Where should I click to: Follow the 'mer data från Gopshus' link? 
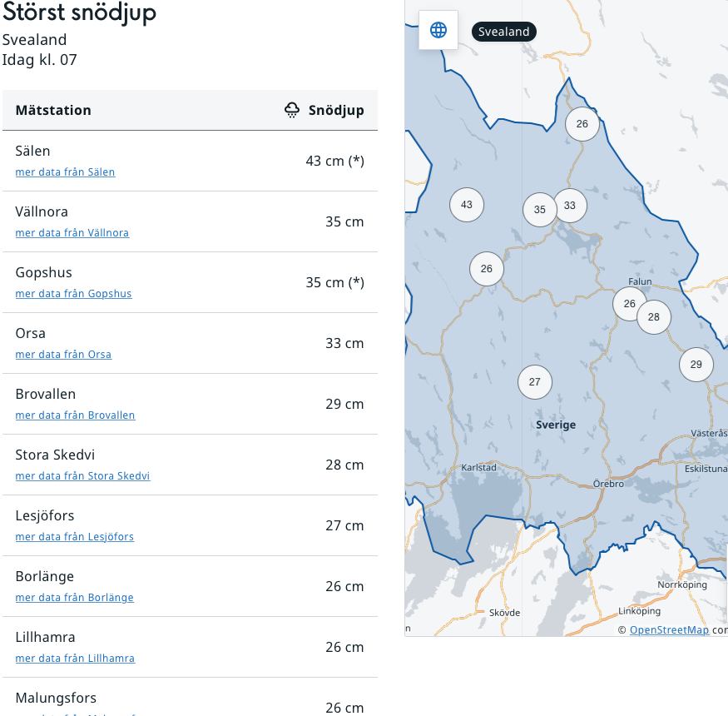tap(73, 294)
